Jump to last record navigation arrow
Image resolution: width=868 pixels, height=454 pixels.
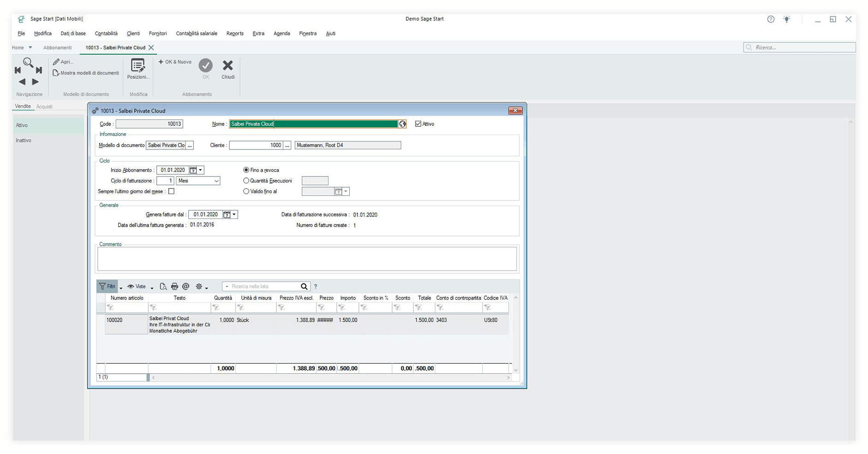tap(39, 70)
